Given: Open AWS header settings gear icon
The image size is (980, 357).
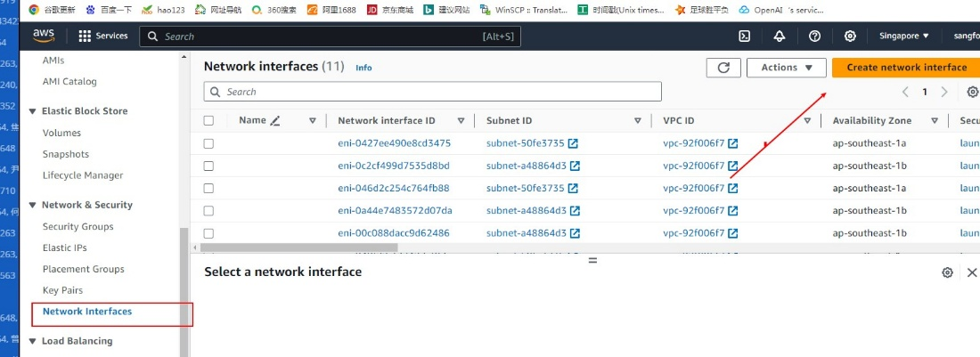Looking at the screenshot, I should [x=850, y=36].
